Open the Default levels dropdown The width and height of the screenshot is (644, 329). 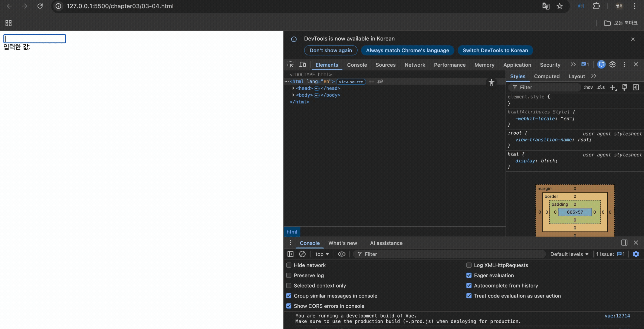point(569,254)
